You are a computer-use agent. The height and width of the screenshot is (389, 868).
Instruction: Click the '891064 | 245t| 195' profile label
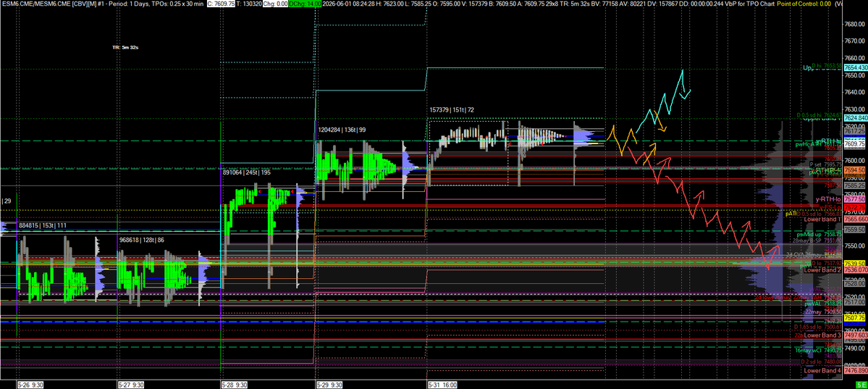pos(246,172)
